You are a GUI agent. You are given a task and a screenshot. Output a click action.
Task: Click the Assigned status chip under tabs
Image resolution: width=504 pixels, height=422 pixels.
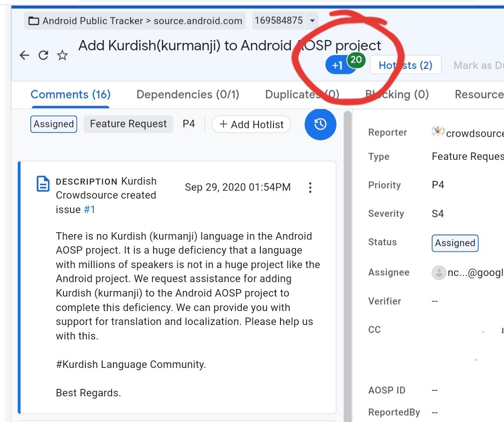[x=54, y=125]
